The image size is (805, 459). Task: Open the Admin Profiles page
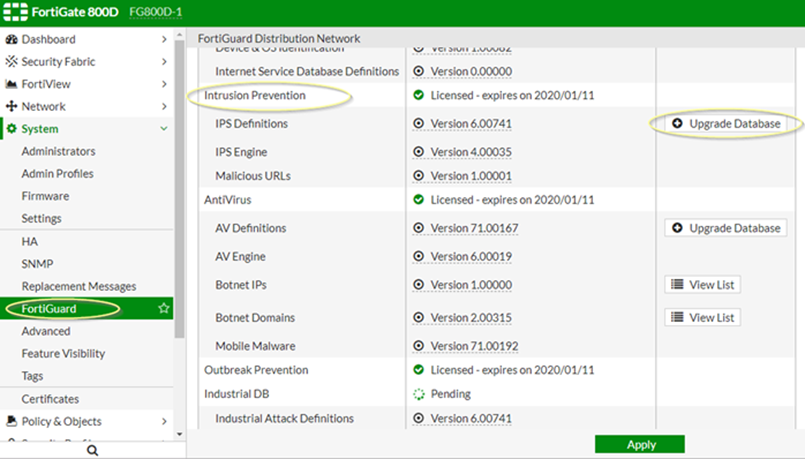click(58, 174)
